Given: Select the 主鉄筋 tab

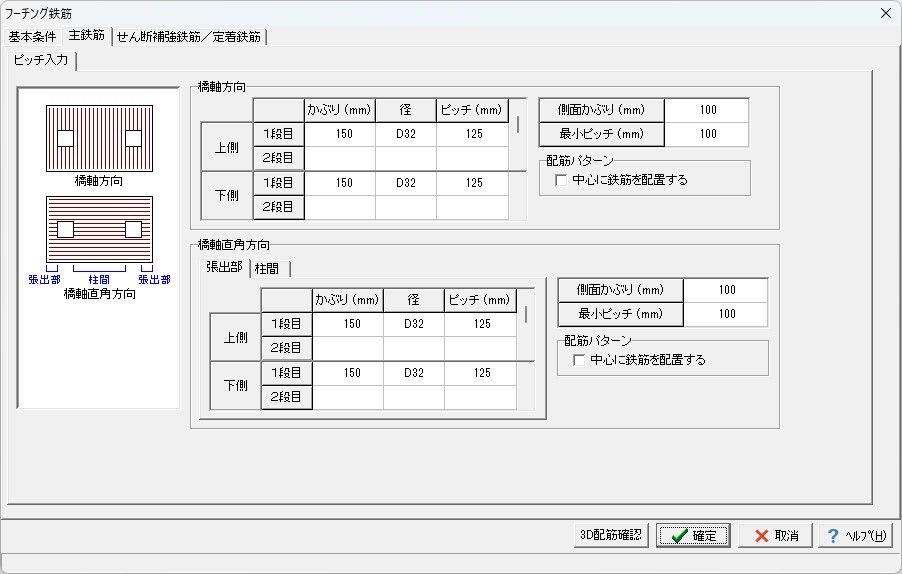Looking at the screenshot, I should coord(86,36).
